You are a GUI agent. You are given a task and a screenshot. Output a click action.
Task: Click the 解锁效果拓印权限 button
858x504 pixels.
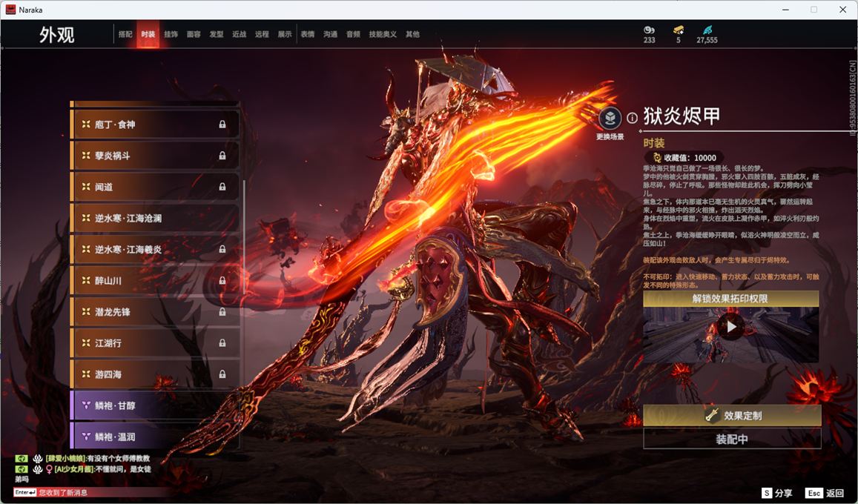pyautogui.click(x=730, y=299)
